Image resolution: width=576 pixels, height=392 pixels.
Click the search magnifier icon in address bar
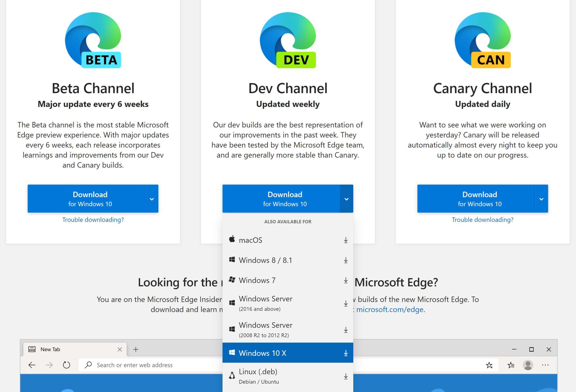[x=88, y=365]
